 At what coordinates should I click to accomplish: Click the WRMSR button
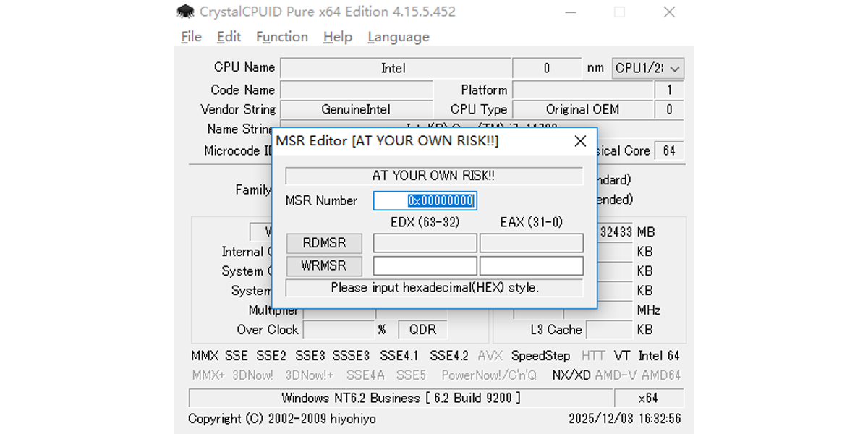[x=324, y=265]
